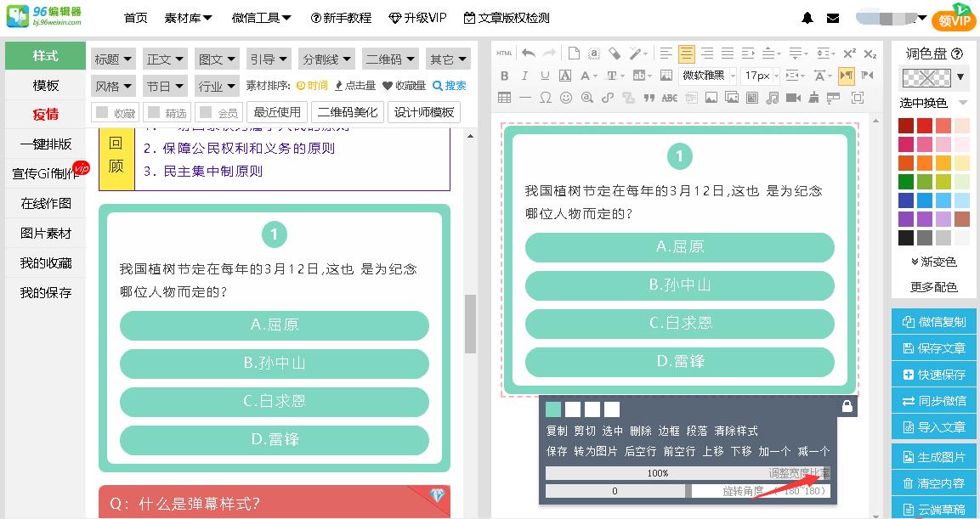Insert a table with the table grid icon

[x=504, y=97]
